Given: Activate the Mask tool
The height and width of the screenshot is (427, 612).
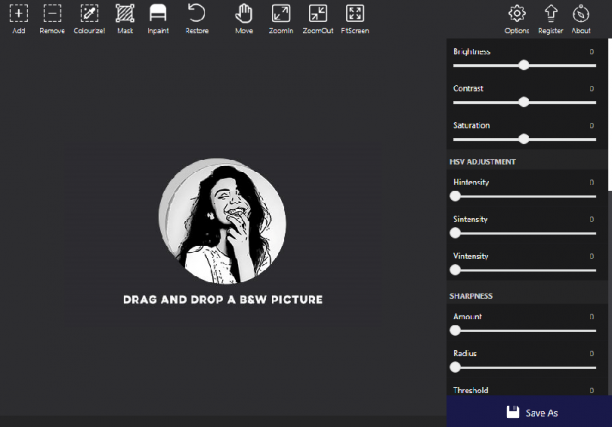Looking at the screenshot, I should tap(125, 19).
